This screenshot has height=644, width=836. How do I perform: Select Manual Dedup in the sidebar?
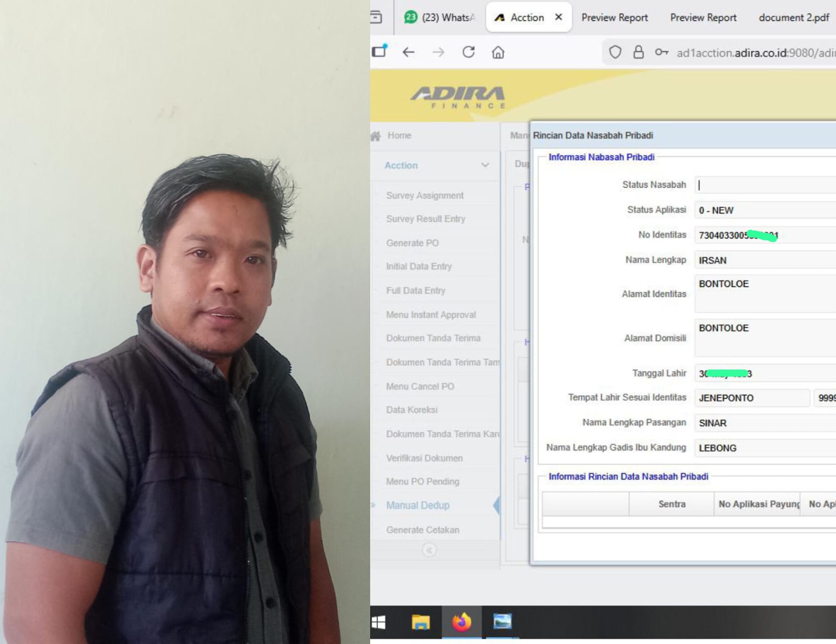tap(418, 505)
